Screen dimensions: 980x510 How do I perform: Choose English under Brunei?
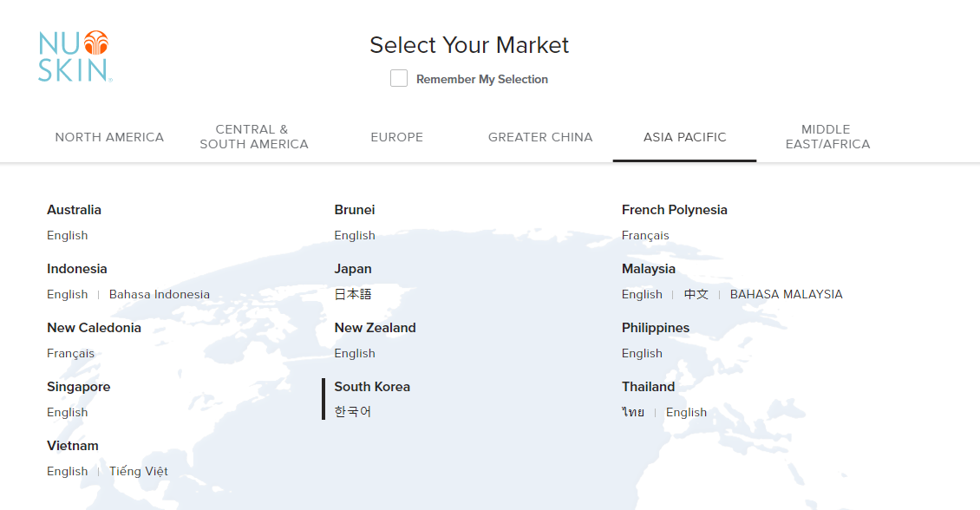(x=355, y=235)
